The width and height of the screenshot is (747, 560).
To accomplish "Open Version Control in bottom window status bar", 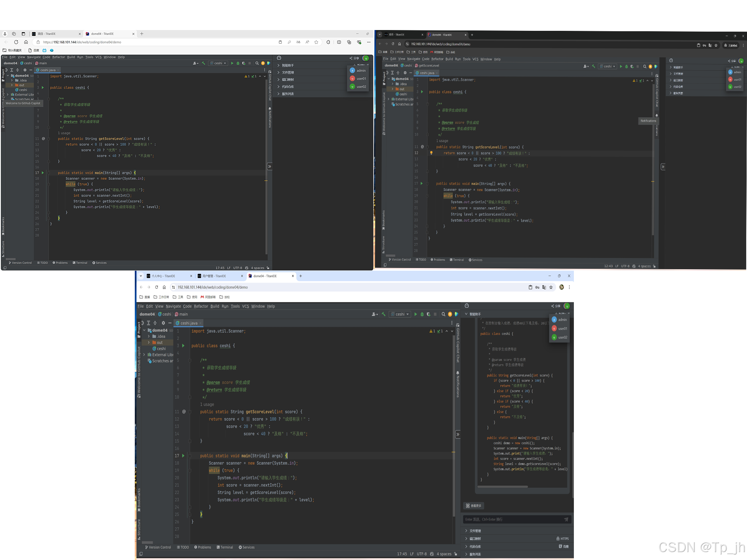I will coord(158,547).
